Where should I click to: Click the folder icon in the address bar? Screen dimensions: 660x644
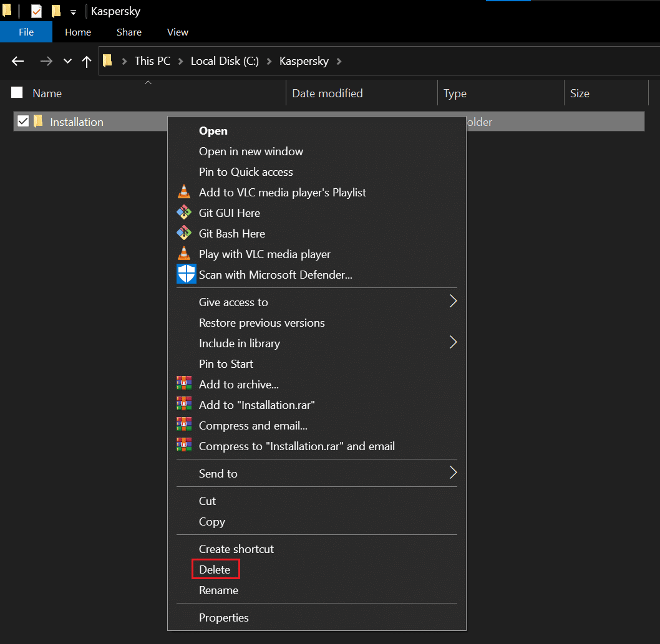coord(108,61)
